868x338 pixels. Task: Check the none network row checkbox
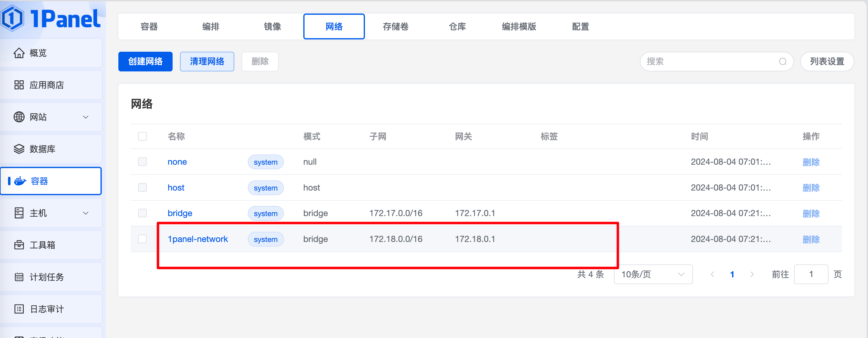[x=142, y=162]
